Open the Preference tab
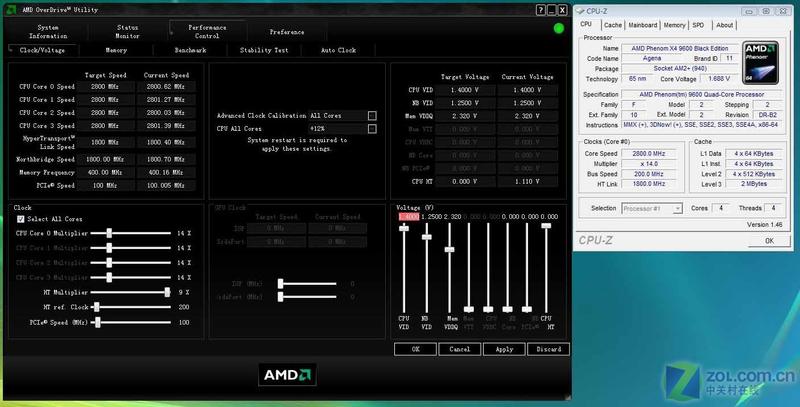Image resolution: width=800 pixels, height=407 pixels. (287, 32)
